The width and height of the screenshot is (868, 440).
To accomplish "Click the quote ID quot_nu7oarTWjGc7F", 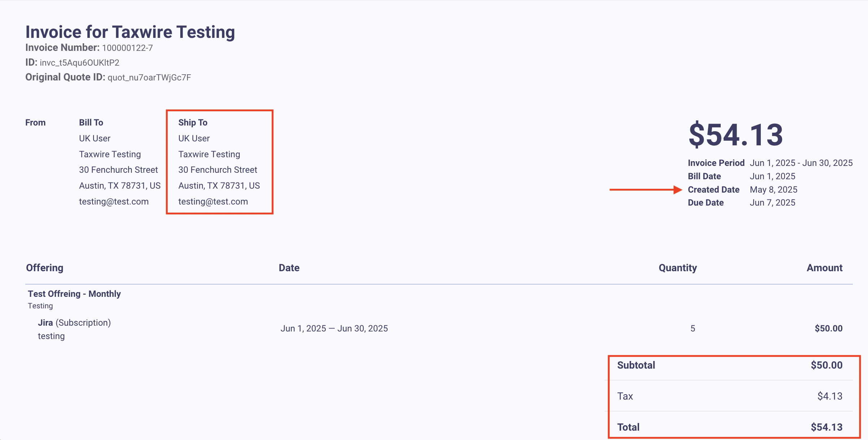I will (x=149, y=78).
